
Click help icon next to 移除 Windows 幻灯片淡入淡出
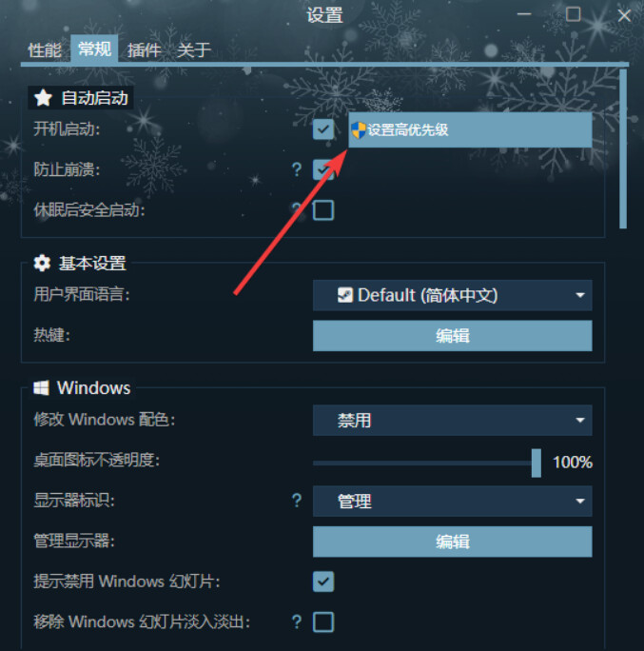coord(297,621)
